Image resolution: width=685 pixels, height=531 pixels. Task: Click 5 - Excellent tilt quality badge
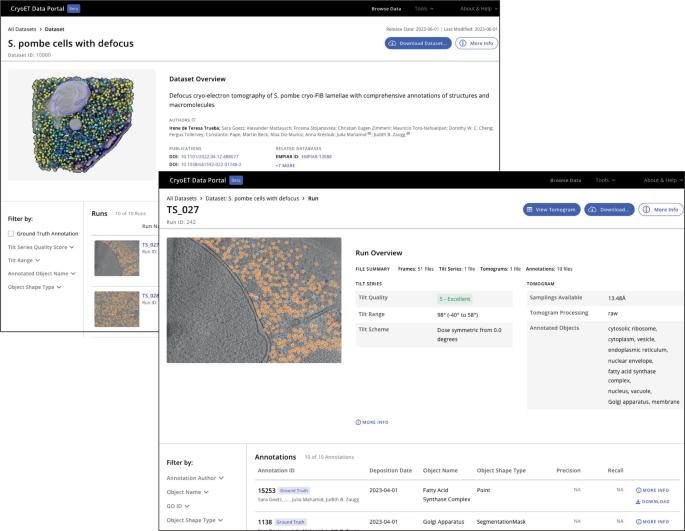455,299
